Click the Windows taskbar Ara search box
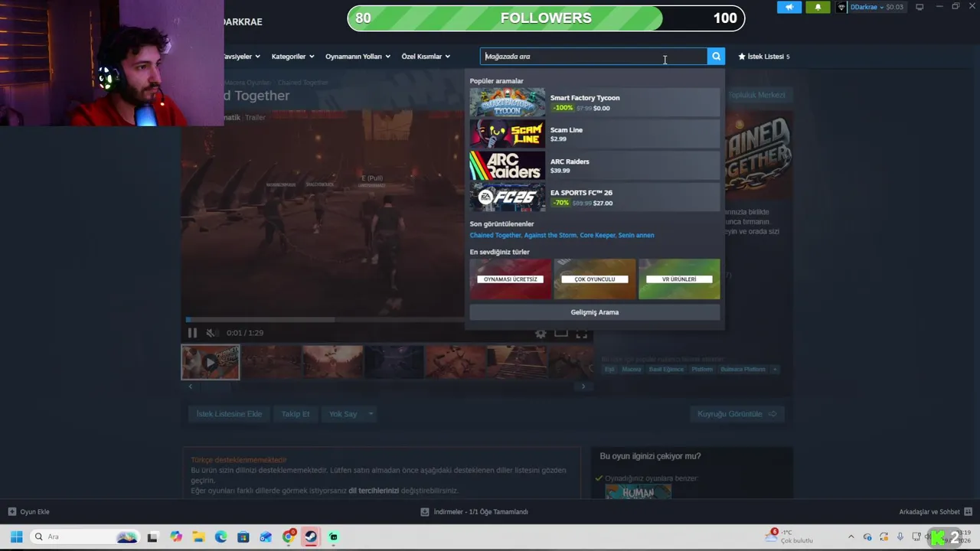This screenshot has width=980, height=551. click(84, 536)
